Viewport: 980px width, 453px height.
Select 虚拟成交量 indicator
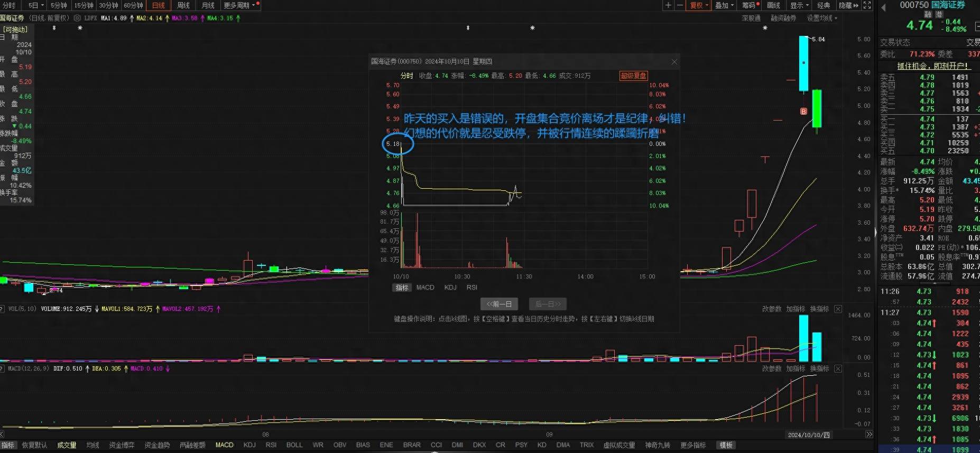[x=619, y=445]
